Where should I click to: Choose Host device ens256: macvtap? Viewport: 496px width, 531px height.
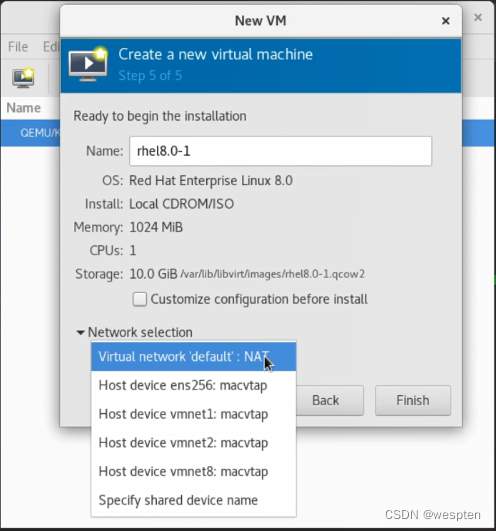coord(193,385)
